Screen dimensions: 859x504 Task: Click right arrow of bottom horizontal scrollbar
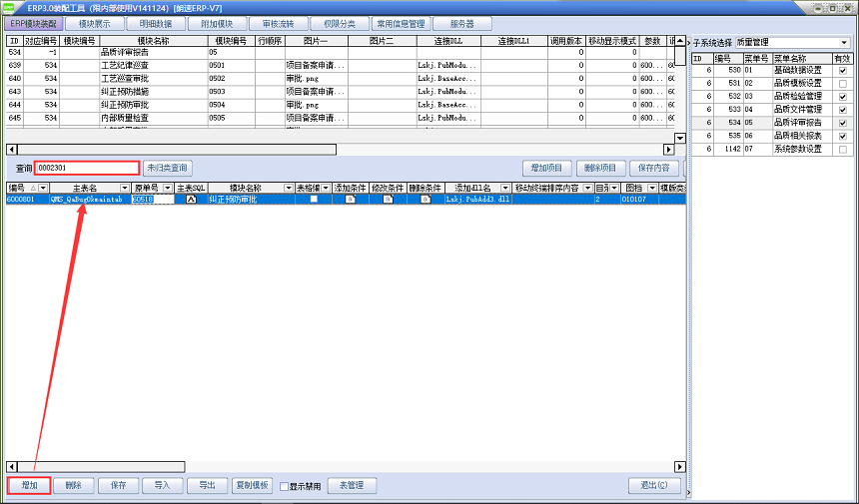pyautogui.click(x=680, y=467)
